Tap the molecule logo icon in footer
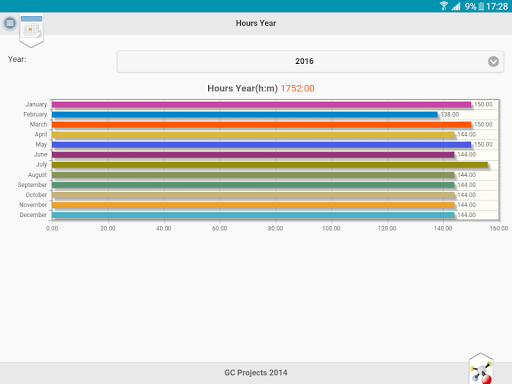This screenshot has width=512, height=384. point(481,369)
